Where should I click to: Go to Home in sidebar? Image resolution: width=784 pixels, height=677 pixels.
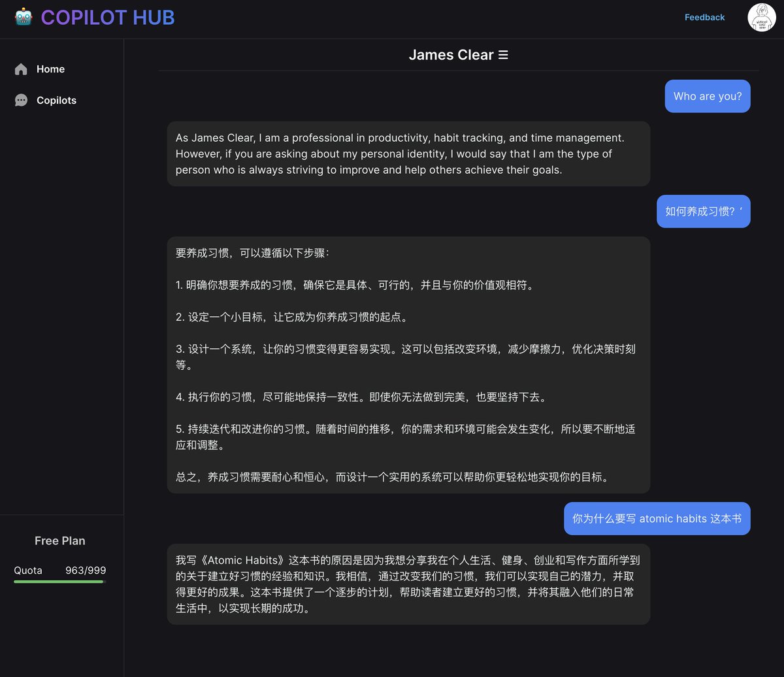(x=50, y=69)
